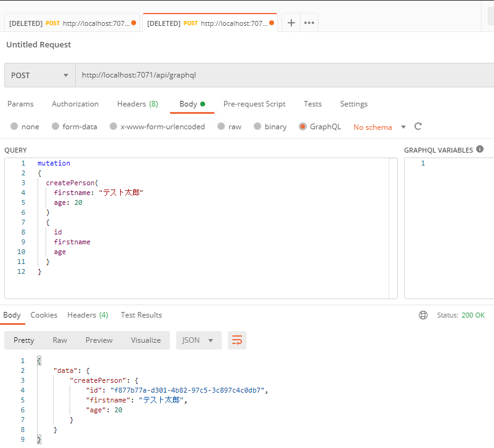Click the firstname: "テスト太郎" query line
Screen dimensions: 494x448
pos(99,193)
